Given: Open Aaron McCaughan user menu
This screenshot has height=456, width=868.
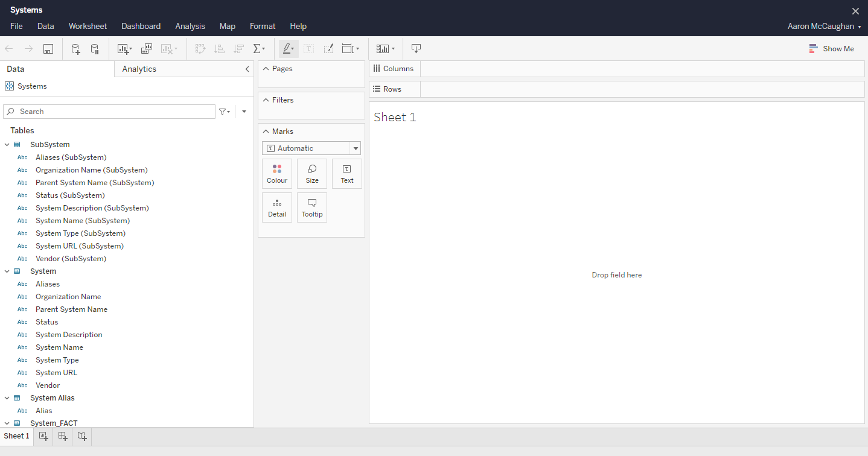Looking at the screenshot, I should point(824,26).
